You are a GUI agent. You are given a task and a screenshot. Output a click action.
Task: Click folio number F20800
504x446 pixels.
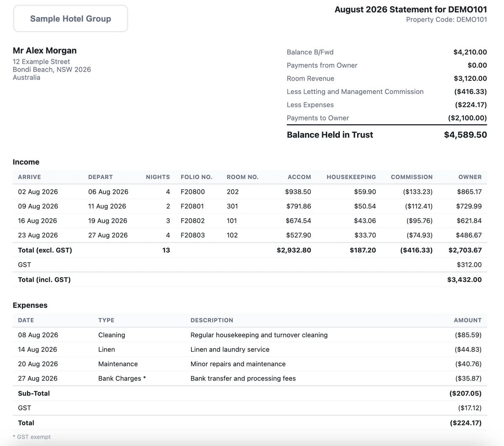[193, 192]
